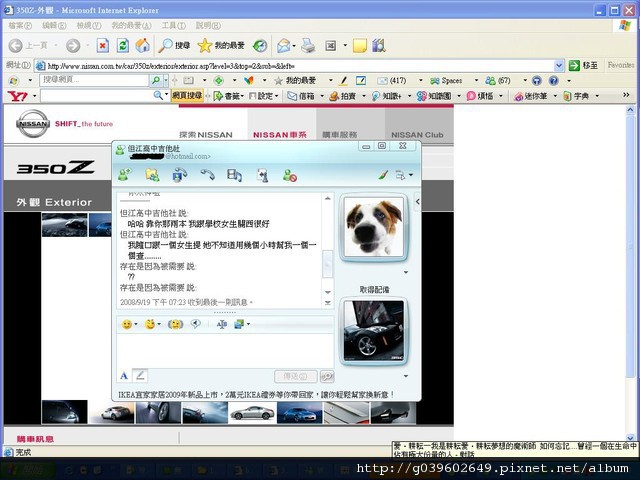Switch to text typing mode with the A icon

coord(124,376)
